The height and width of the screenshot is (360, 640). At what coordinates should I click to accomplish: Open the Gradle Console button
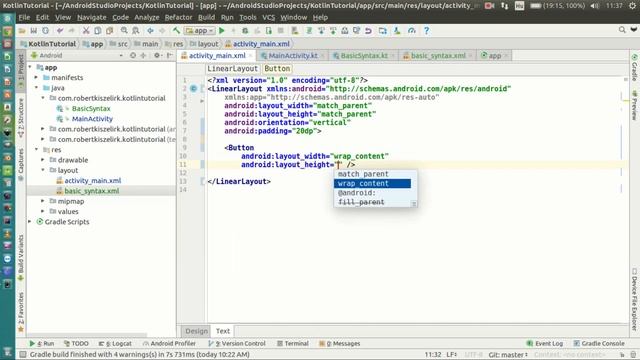(599, 344)
